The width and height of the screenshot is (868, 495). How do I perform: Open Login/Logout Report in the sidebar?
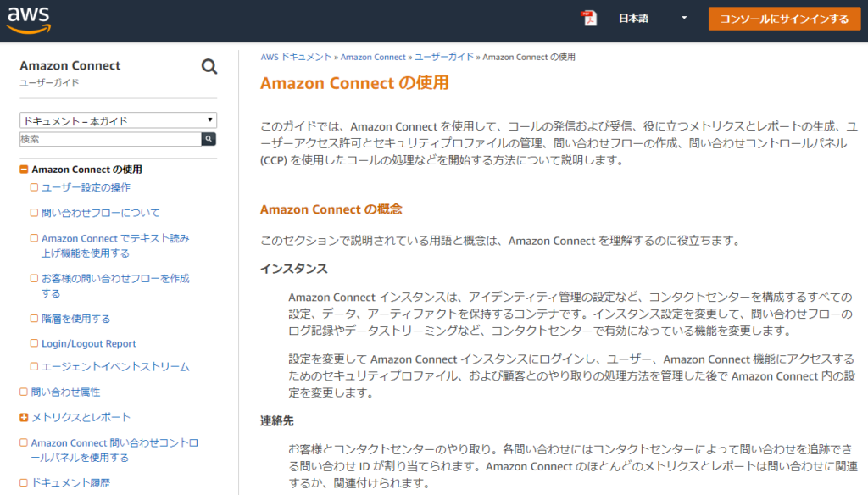pyautogui.click(x=88, y=343)
